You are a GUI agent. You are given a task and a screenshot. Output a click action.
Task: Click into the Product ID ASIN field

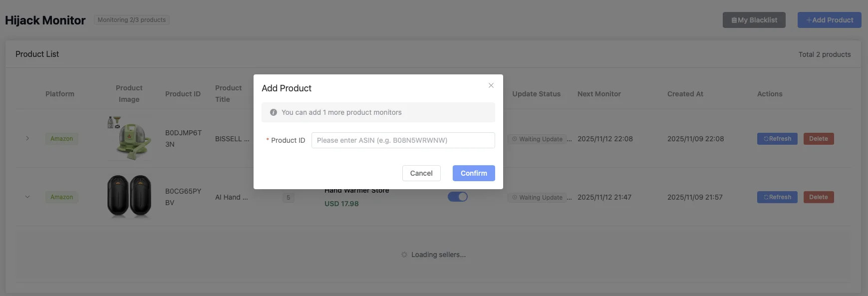pyautogui.click(x=403, y=140)
